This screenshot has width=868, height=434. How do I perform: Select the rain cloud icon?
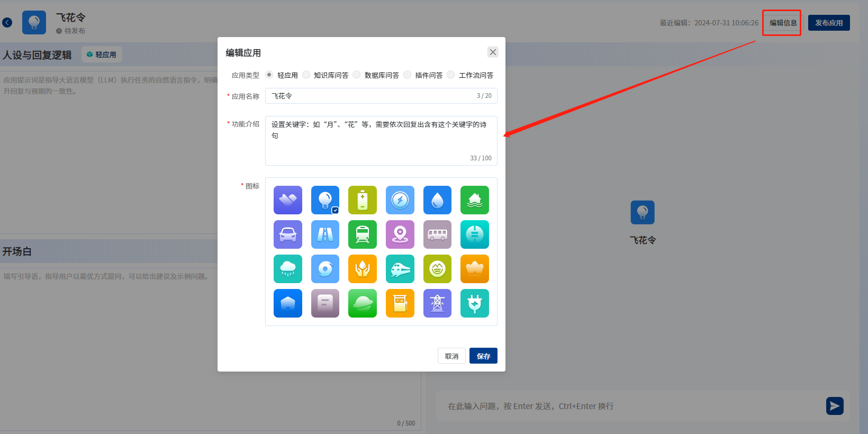pyautogui.click(x=288, y=269)
